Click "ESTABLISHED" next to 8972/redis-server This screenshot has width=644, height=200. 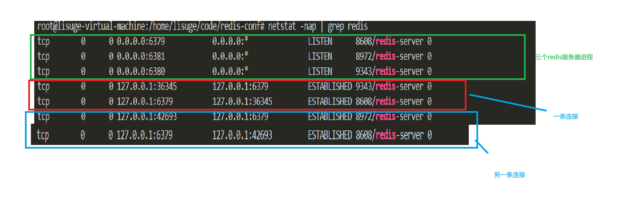point(330,116)
